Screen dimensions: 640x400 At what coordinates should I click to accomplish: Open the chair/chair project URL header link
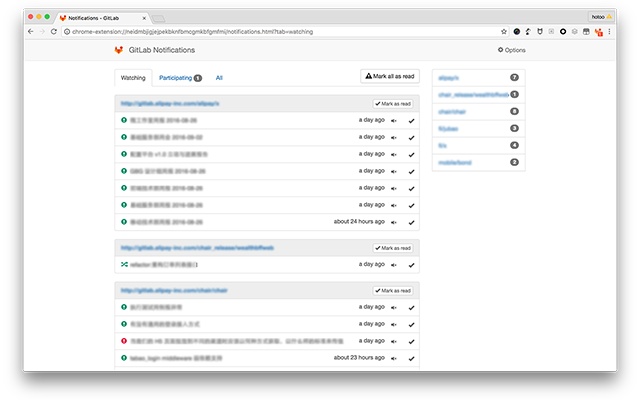[174, 291]
